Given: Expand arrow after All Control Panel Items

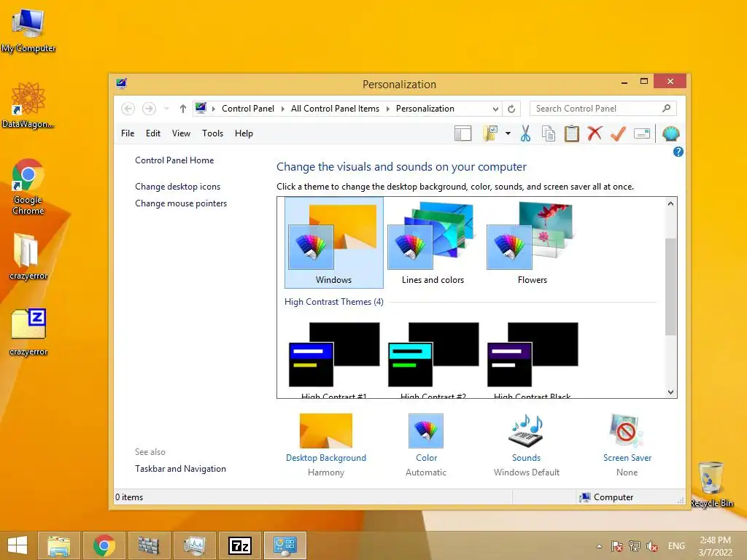Looking at the screenshot, I should (x=387, y=109).
